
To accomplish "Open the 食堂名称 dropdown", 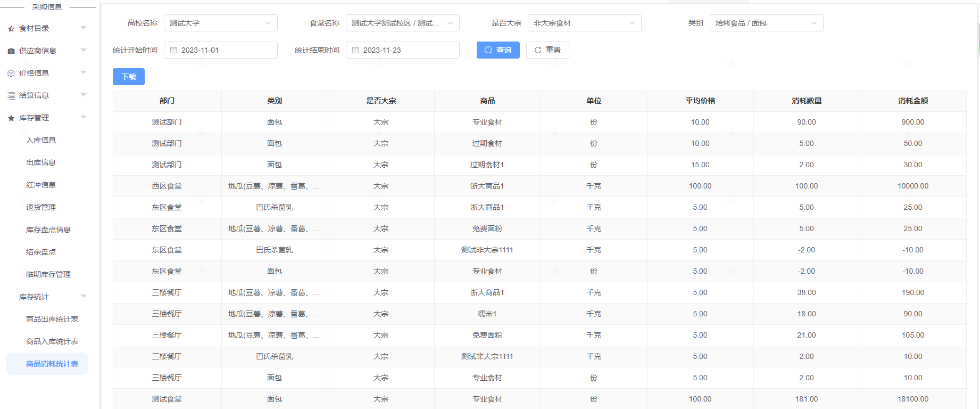I will [x=403, y=23].
